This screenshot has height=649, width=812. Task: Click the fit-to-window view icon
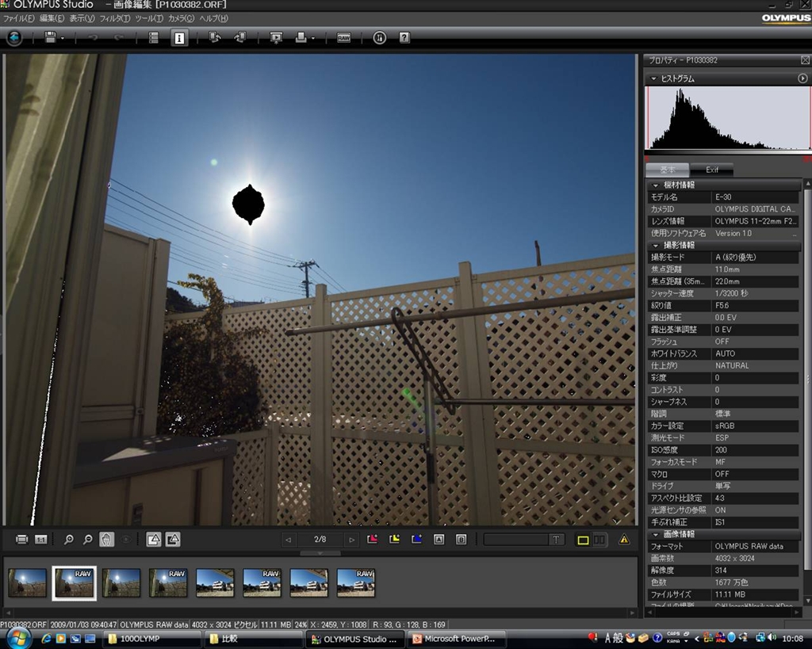(x=21, y=540)
